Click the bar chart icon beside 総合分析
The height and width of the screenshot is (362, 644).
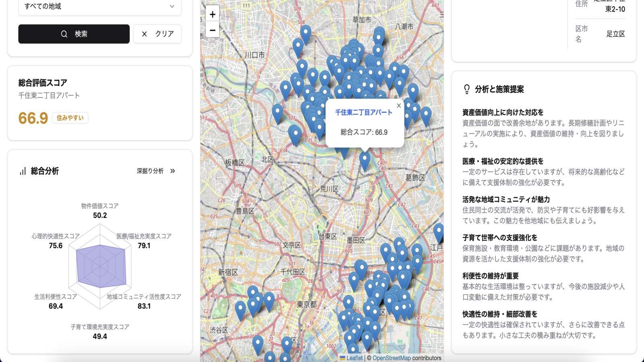(23, 171)
